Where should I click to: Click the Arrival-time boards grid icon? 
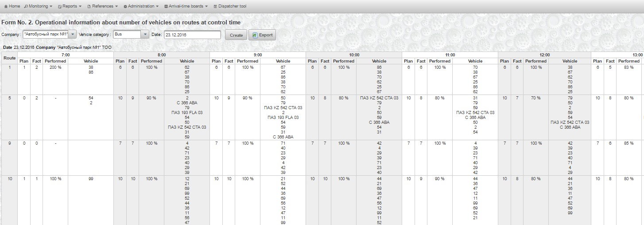[x=166, y=7]
